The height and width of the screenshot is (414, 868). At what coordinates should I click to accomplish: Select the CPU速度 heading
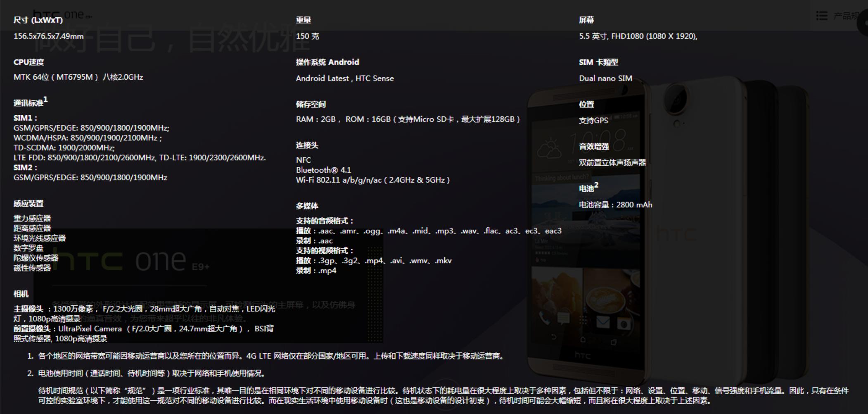click(28, 62)
